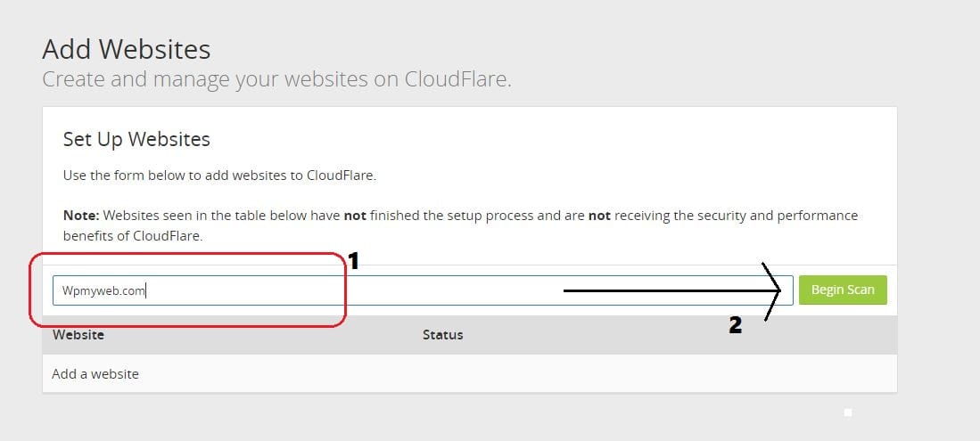Click the annotation number 1
The image size is (980, 441).
click(353, 261)
